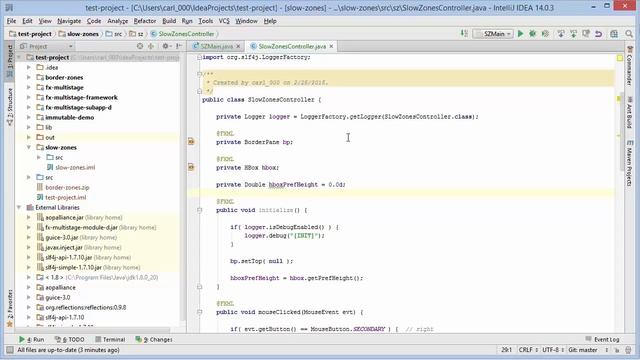Click SlowZonesController breadcrumb in navigation bar
The image size is (640, 360).
pos(182,34)
